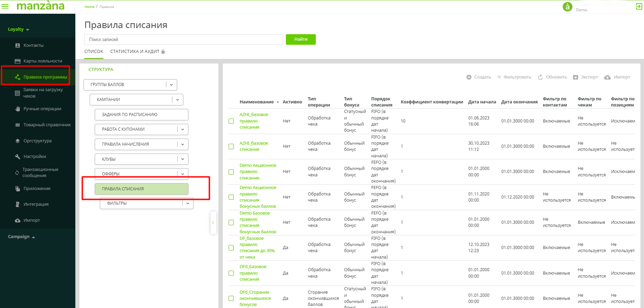Open Контакты in the sidebar menu
The image size is (644, 308).
33,45
